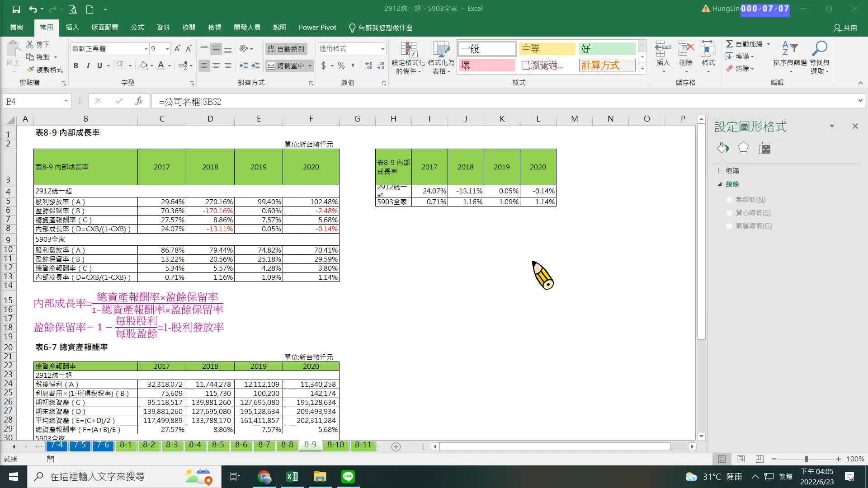Switch to Page Break Preview in status bar
This screenshot has height=488, width=868.
[759, 459]
